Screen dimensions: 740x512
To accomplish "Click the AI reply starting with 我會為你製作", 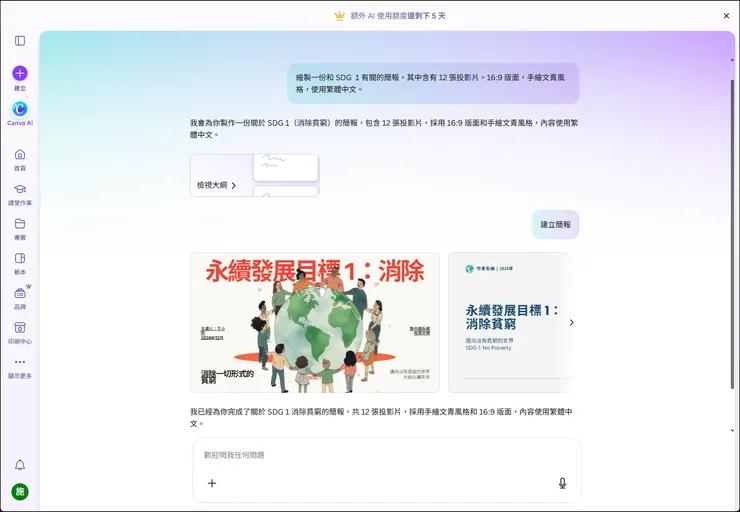I will (x=384, y=128).
